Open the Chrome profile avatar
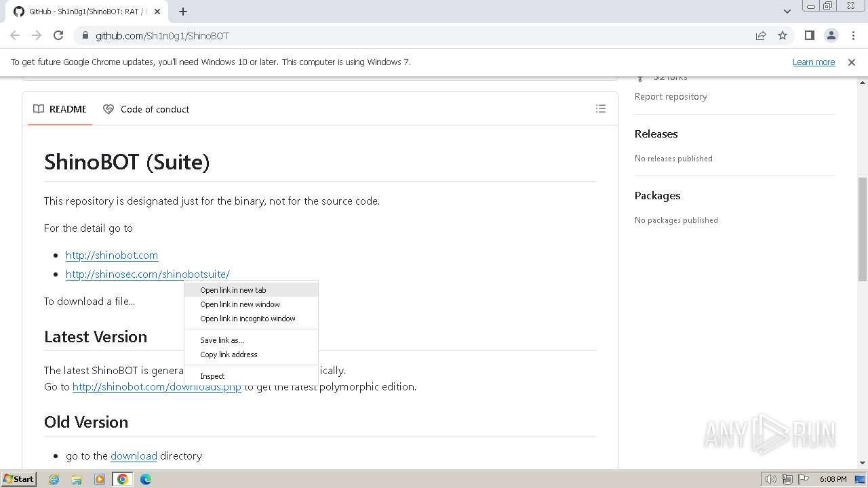 pyautogui.click(x=831, y=35)
